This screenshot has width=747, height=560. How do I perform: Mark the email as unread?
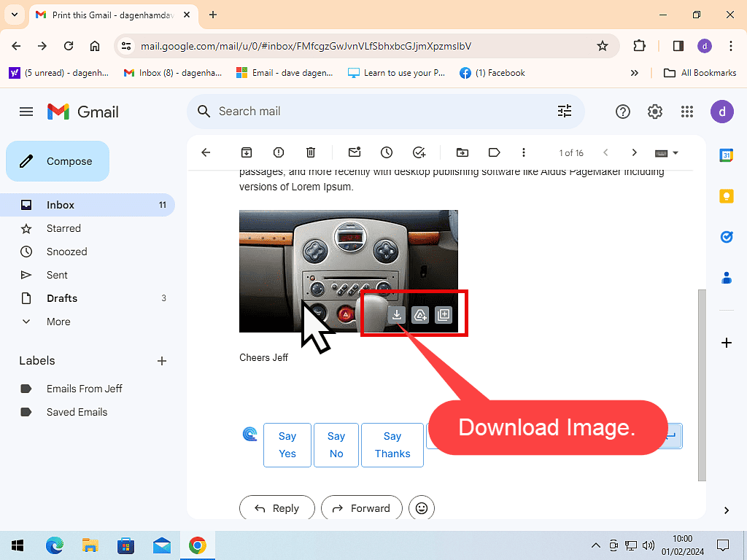tap(355, 152)
